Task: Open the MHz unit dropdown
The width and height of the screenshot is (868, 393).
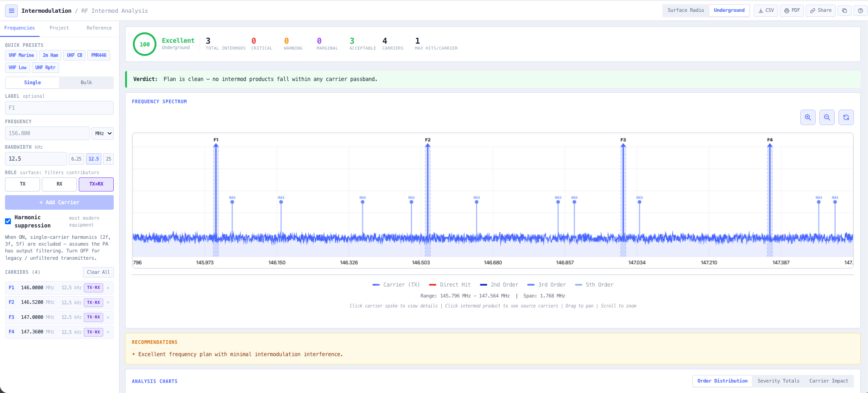Action: tap(102, 133)
